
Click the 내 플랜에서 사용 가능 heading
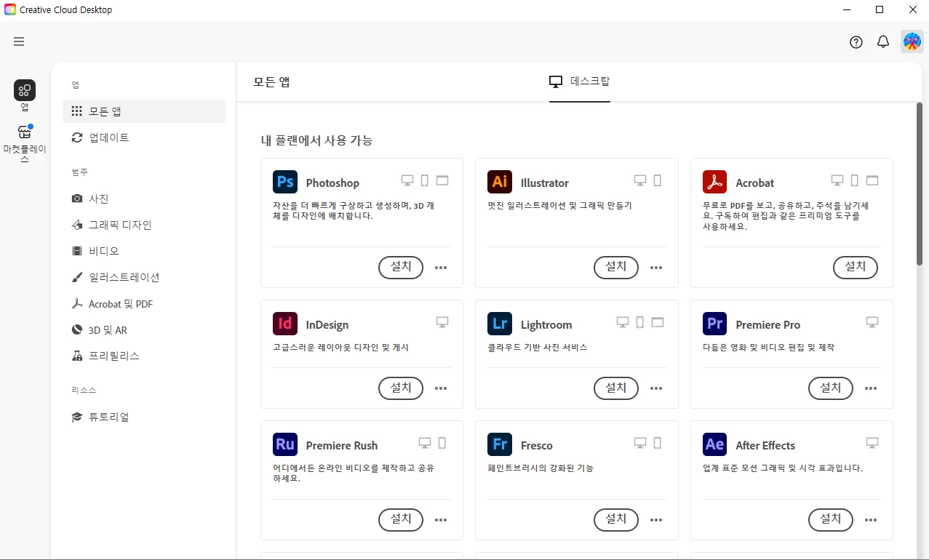[316, 140]
